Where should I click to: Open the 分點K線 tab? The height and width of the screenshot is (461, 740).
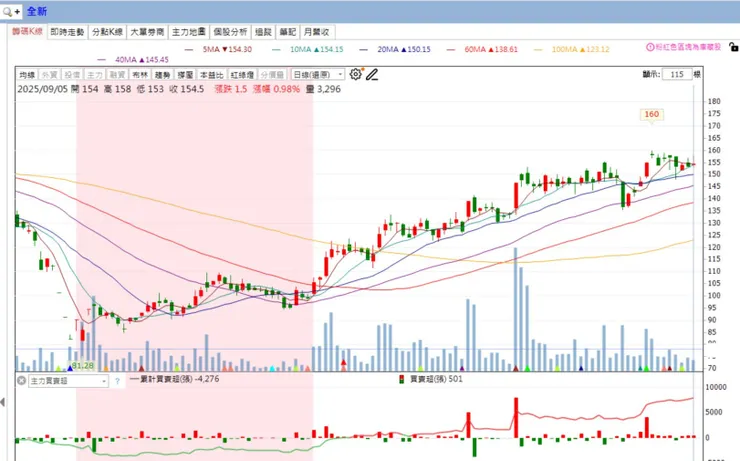click(x=107, y=32)
